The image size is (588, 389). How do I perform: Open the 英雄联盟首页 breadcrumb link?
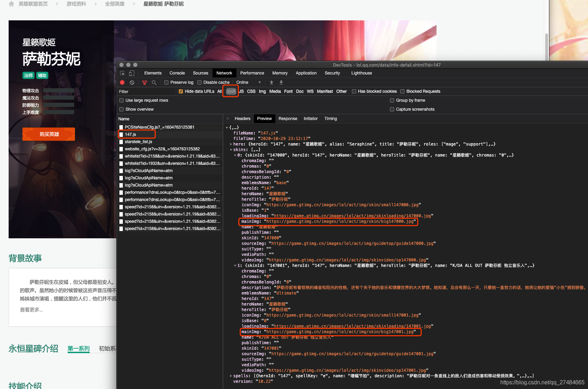(x=33, y=4)
